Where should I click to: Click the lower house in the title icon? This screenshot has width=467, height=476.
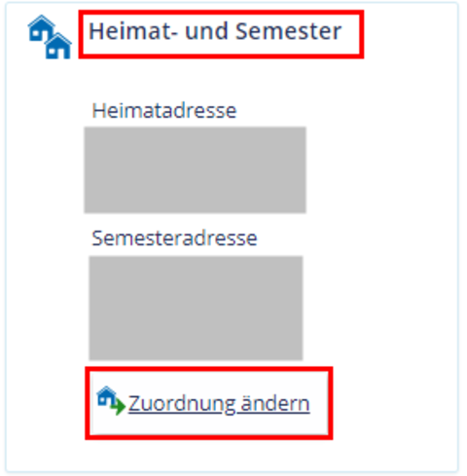(x=58, y=46)
